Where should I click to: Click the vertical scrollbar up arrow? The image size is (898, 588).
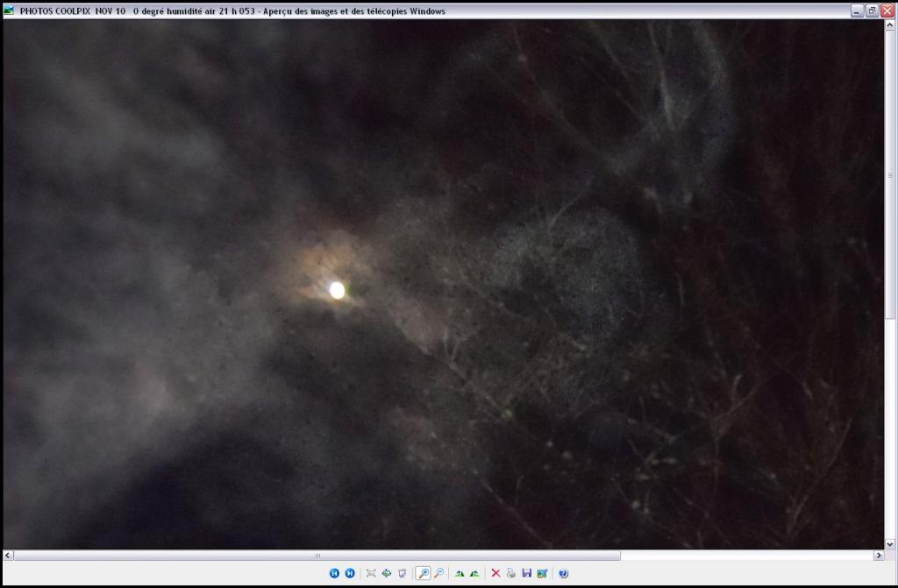(890, 25)
